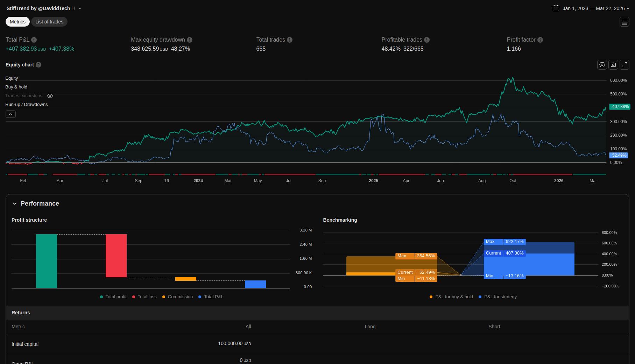Collapse the Performance section chevron
This screenshot has height=364, width=635.
coord(15,204)
